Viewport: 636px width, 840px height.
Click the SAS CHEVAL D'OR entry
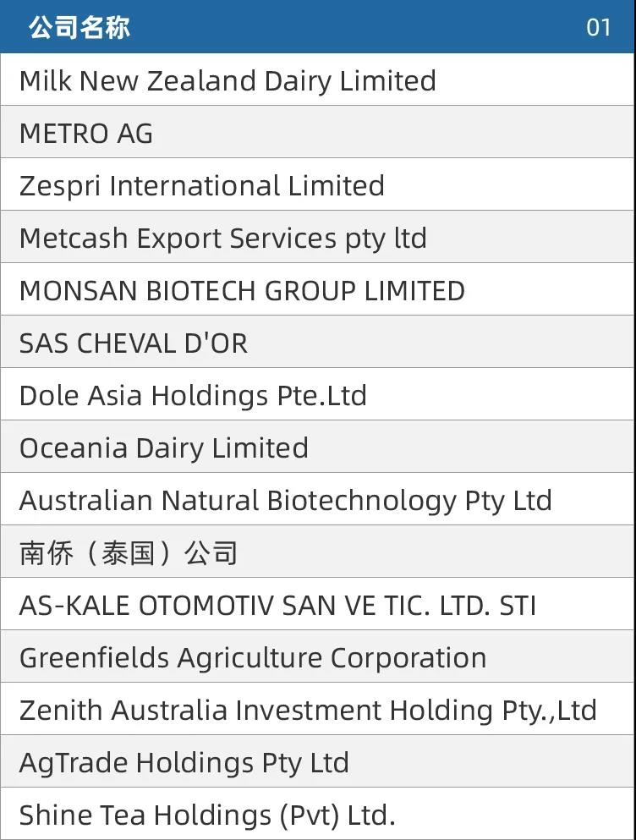pyautogui.click(x=318, y=342)
